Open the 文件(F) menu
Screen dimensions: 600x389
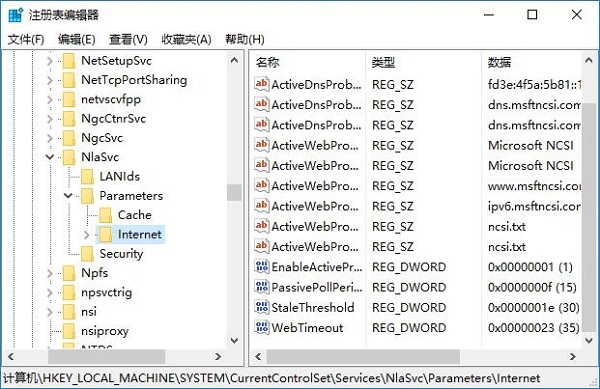pyautogui.click(x=26, y=39)
